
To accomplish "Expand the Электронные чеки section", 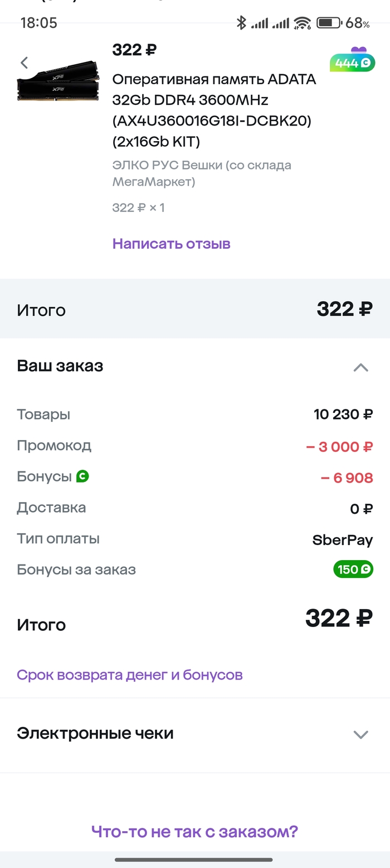I will pyautogui.click(x=360, y=734).
